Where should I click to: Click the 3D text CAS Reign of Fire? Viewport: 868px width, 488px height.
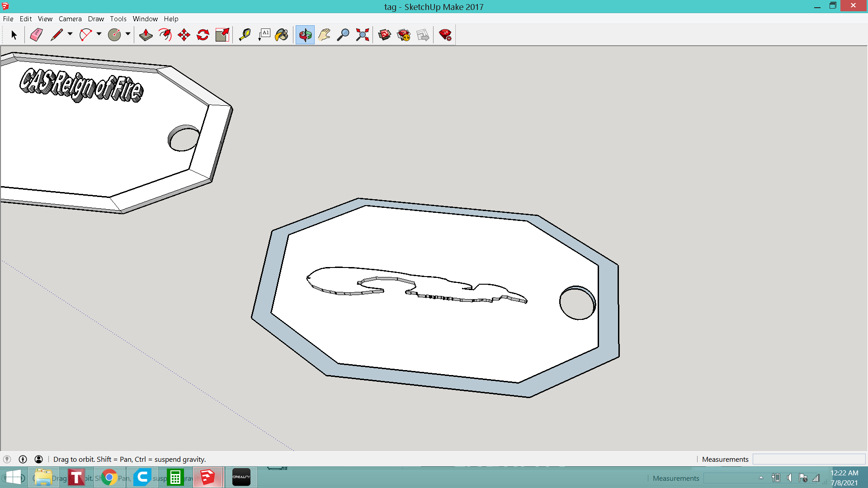[81, 85]
